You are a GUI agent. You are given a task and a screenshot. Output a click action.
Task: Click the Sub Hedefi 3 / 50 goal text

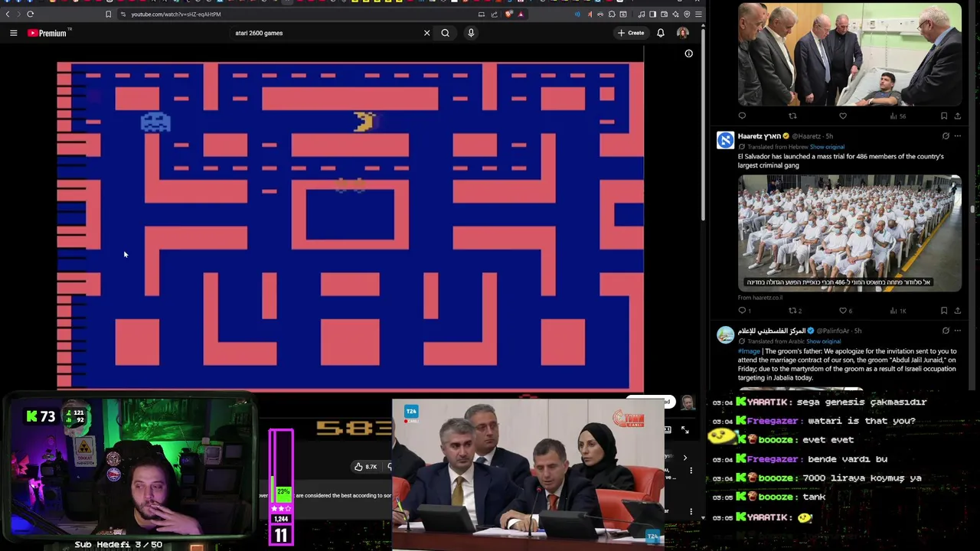pos(119,545)
